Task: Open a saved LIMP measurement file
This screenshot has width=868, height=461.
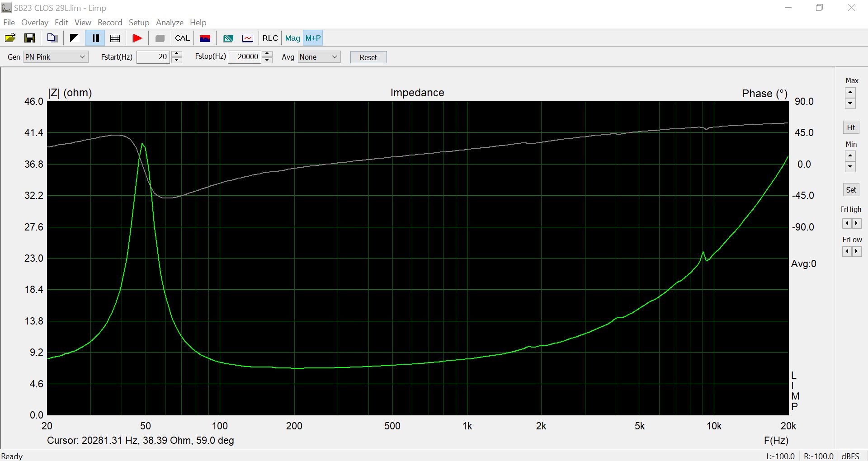Action: (x=10, y=38)
